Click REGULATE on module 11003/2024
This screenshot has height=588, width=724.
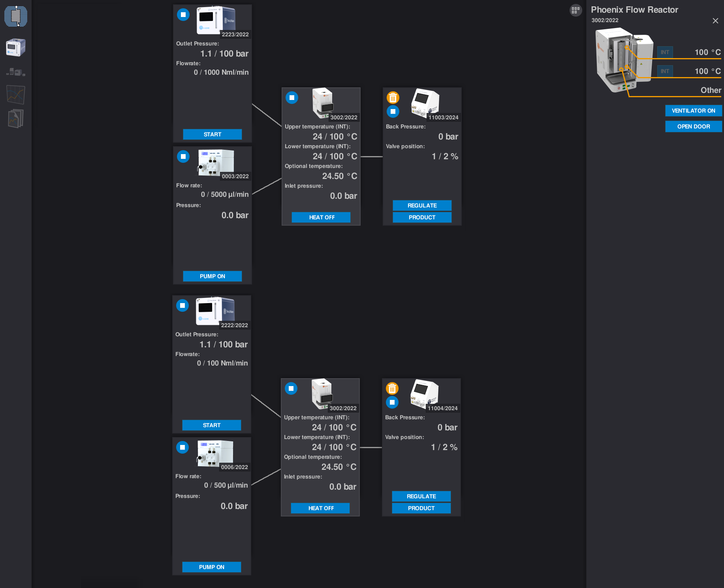422,205
